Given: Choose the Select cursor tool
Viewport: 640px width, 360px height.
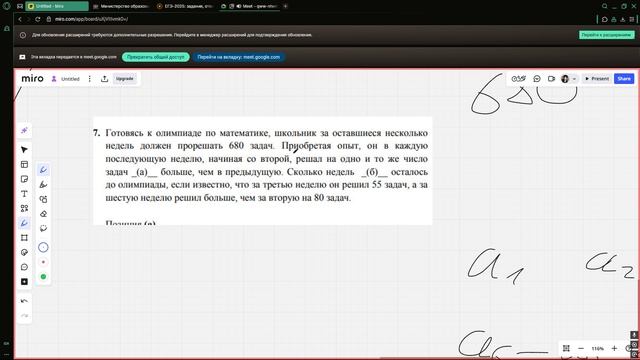Looking at the screenshot, I should (x=24, y=150).
